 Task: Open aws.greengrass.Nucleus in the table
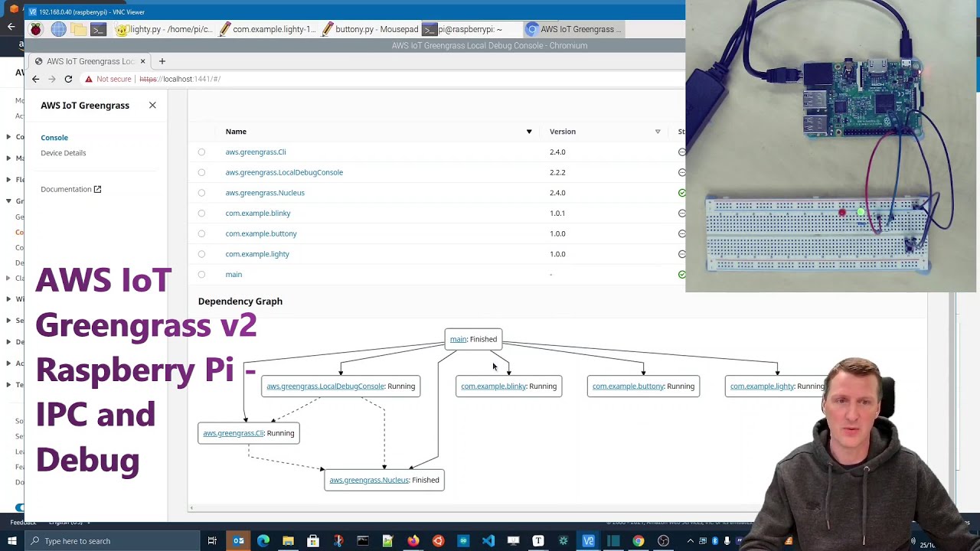265,193
